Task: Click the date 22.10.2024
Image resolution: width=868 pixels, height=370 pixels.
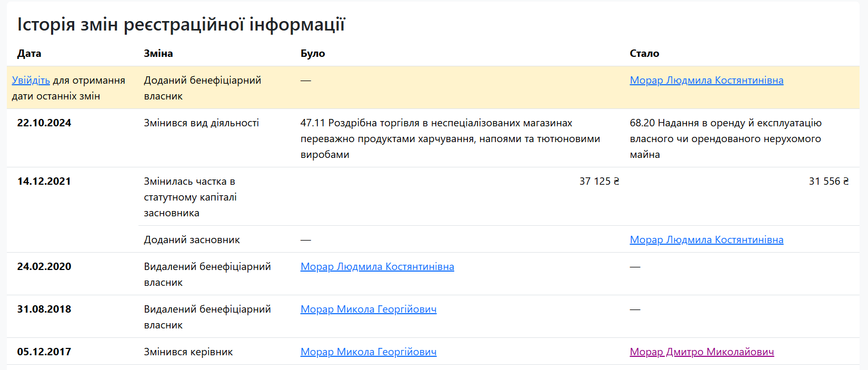Action: coord(44,123)
